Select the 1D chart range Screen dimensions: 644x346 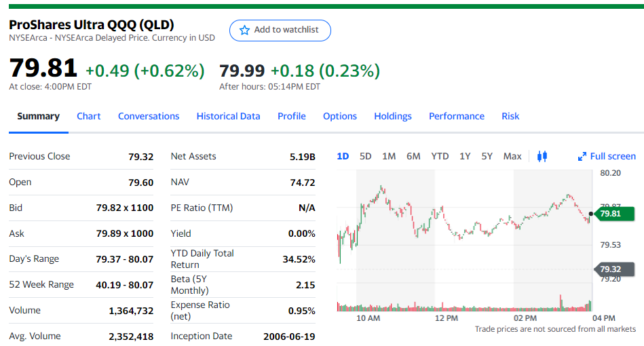[x=343, y=156]
